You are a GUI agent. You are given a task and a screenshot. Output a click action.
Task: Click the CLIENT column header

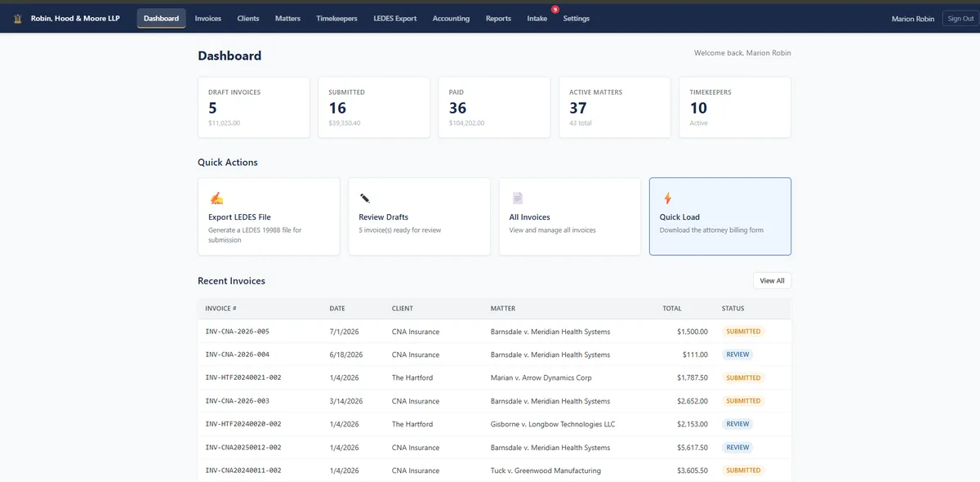click(x=403, y=309)
